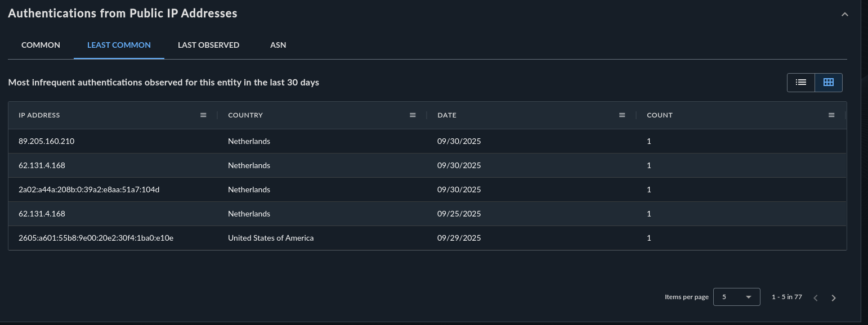This screenshot has height=325, width=868.
Task: Open the Items per page dropdown
Action: 736,297
